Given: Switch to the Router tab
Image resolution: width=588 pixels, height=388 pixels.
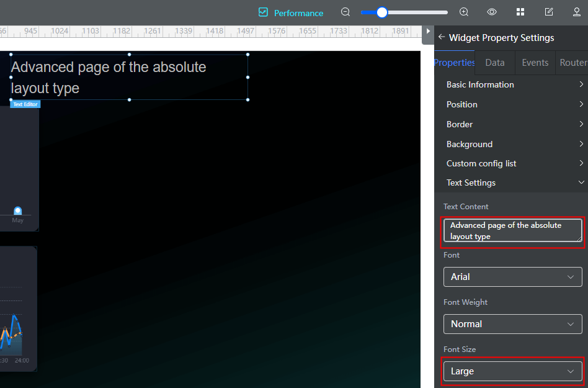Looking at the screenshot, I should (x=572, y=63).
